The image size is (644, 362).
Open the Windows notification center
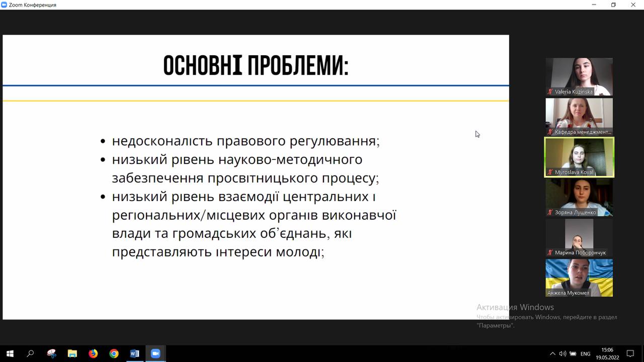coord(630,353)
